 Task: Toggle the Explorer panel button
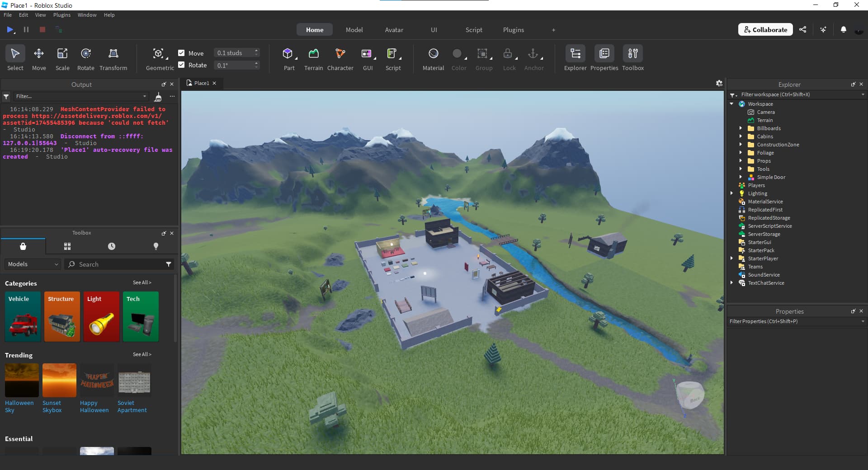575,58
